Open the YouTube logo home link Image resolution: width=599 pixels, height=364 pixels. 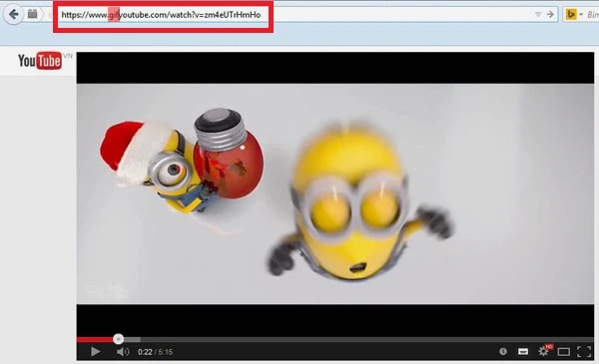(x=40, y=60)
